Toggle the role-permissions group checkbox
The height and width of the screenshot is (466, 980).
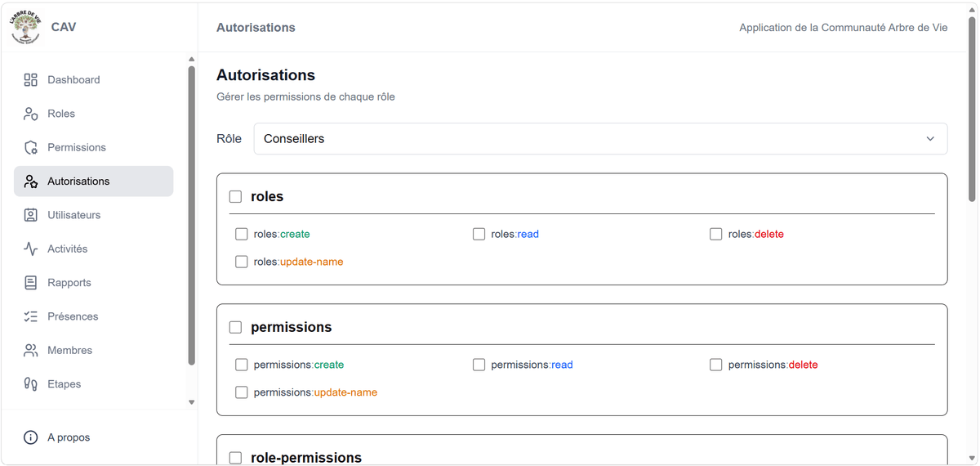point(235,458)
